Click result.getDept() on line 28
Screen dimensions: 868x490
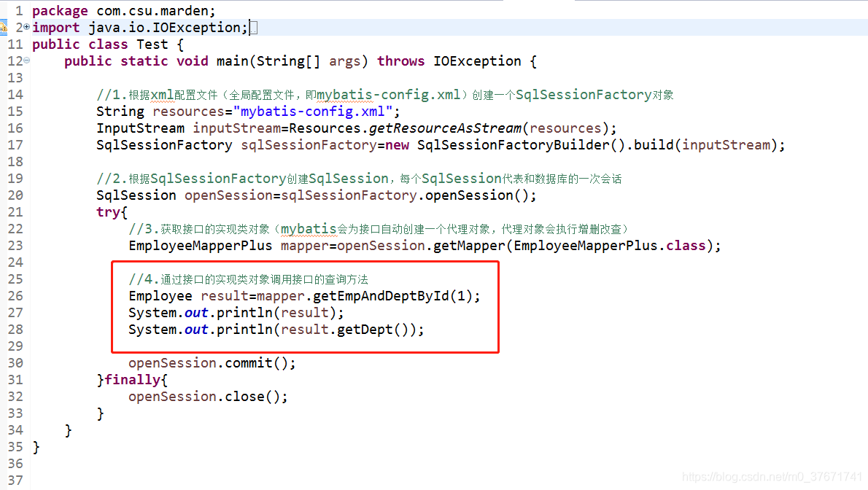[x=344, y=330]
